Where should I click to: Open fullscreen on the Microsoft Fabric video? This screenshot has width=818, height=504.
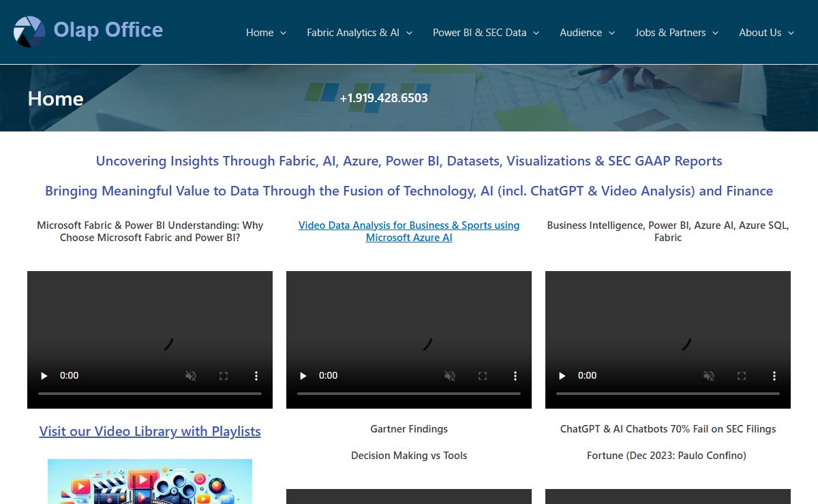click(224, 375)
